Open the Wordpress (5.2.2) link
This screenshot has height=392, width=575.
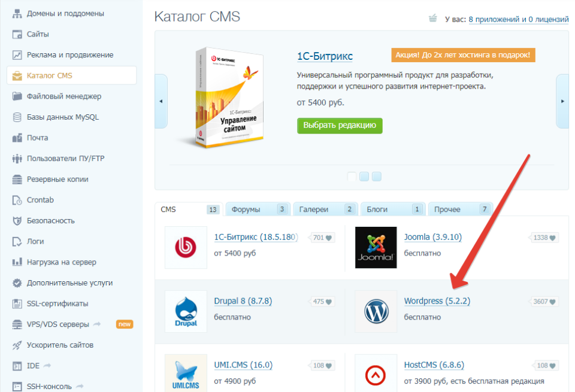[437, 301]
